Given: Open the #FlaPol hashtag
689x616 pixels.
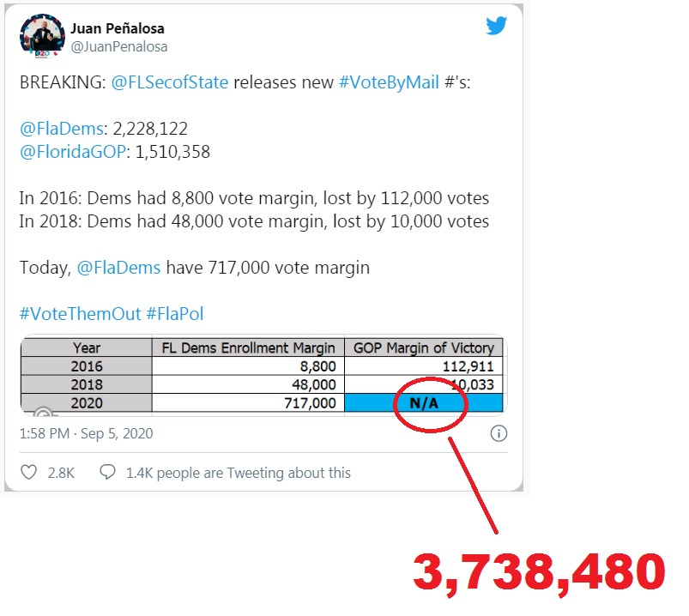Looking at the screenshot, I should [x=175, y=313].
